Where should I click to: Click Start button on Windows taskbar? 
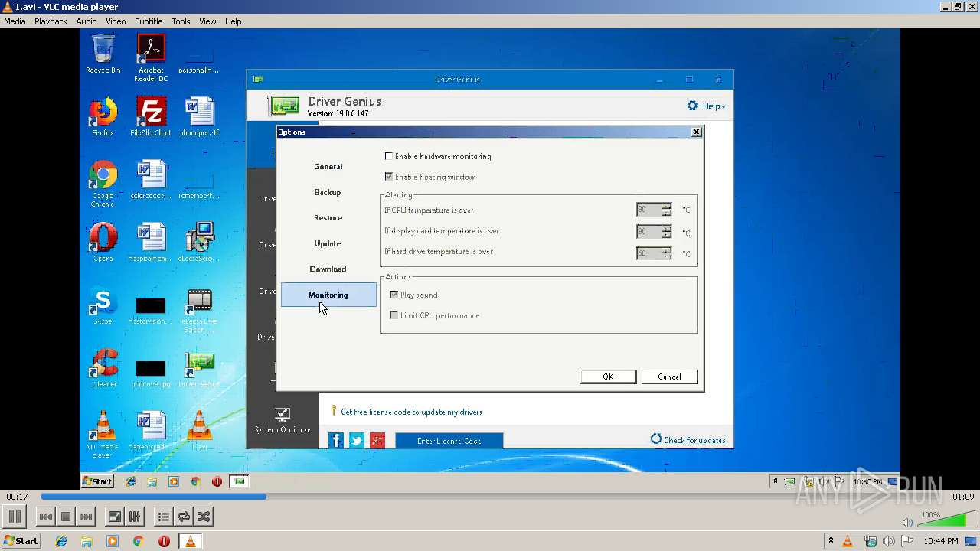click(21, 541)
